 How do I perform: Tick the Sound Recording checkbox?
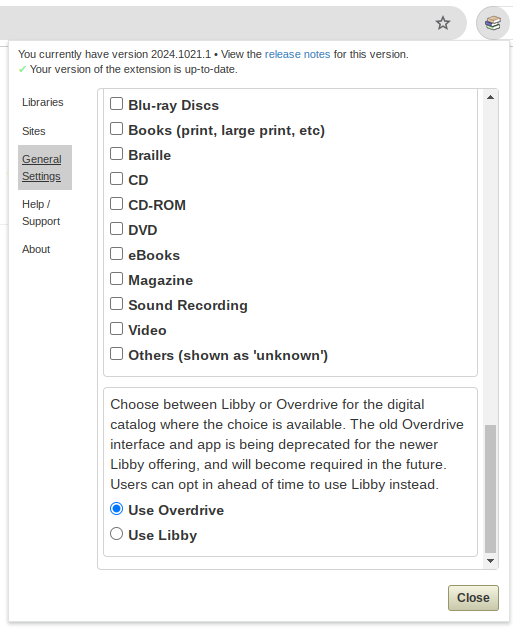[116, 304]
